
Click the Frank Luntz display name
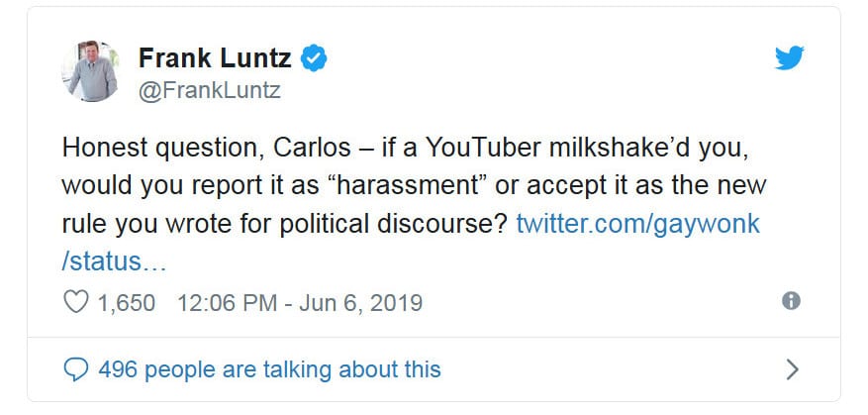pyautogui.click(x=214, y=58)
